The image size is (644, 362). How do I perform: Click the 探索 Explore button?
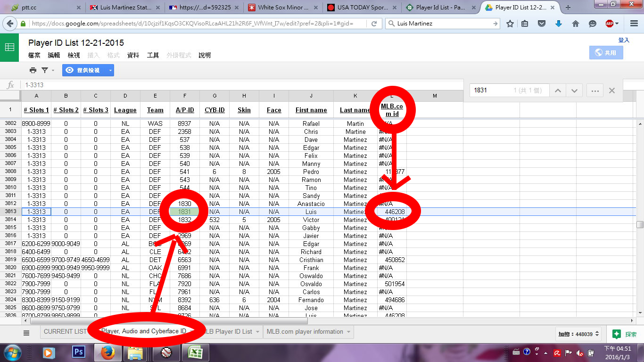[x=625, y=334]
